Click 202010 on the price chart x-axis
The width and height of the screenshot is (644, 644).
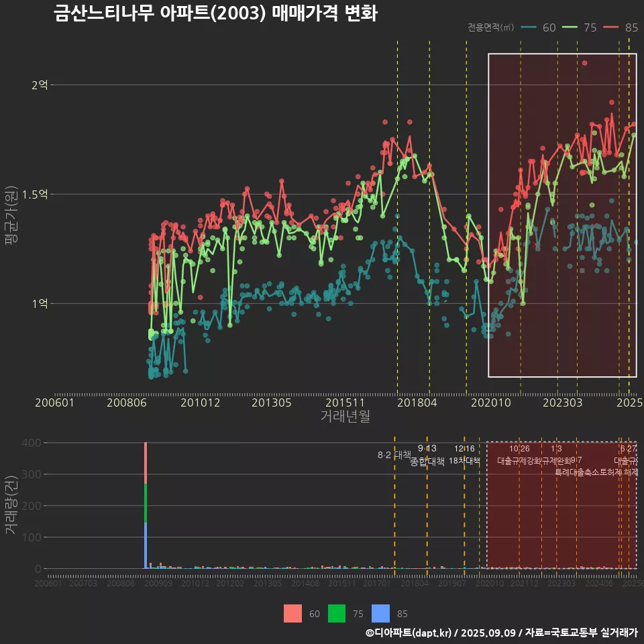[491, 402]
